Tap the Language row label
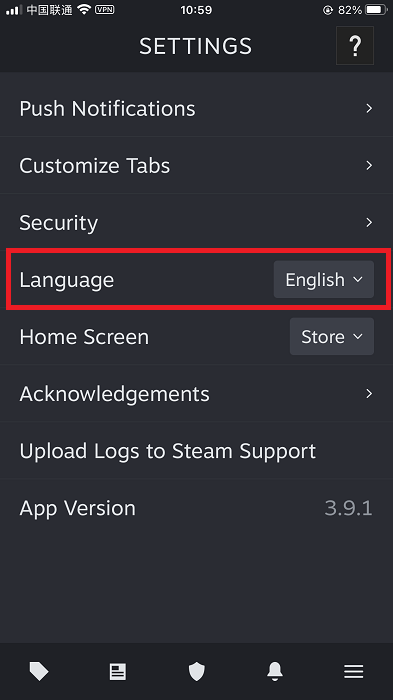The image size is (393, 700). tap(67, 280)
